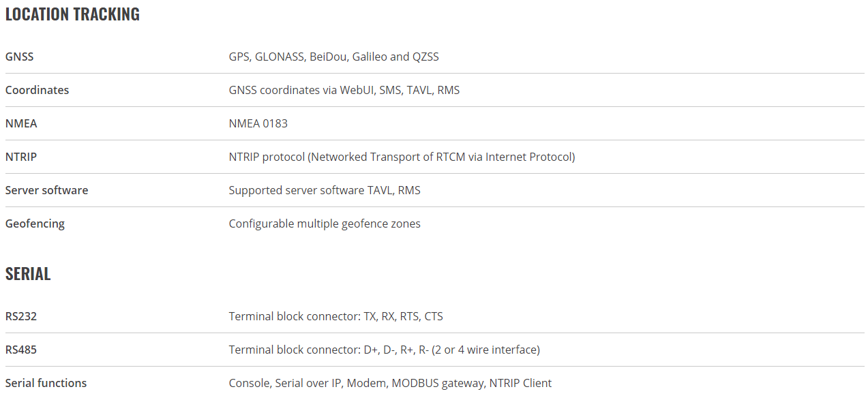
Task: Click the SERIAL section heading
Action: click(x=28, y=274)
